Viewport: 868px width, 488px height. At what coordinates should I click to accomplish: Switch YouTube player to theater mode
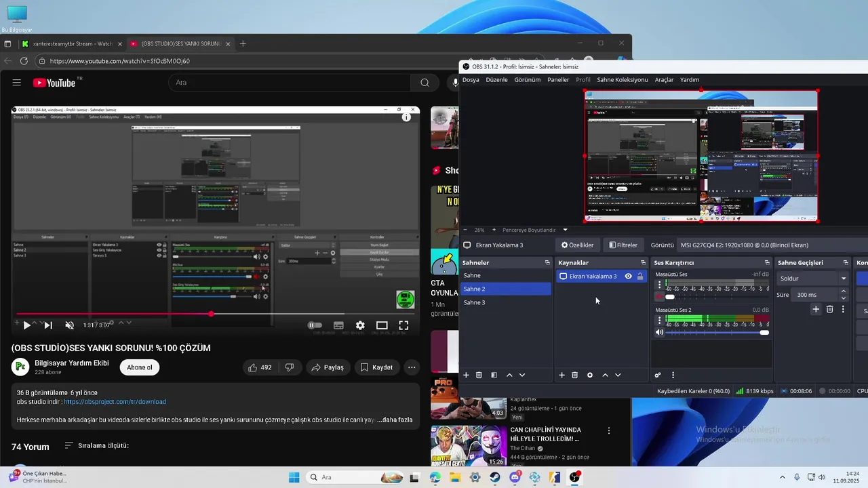[x=382, y=325]
